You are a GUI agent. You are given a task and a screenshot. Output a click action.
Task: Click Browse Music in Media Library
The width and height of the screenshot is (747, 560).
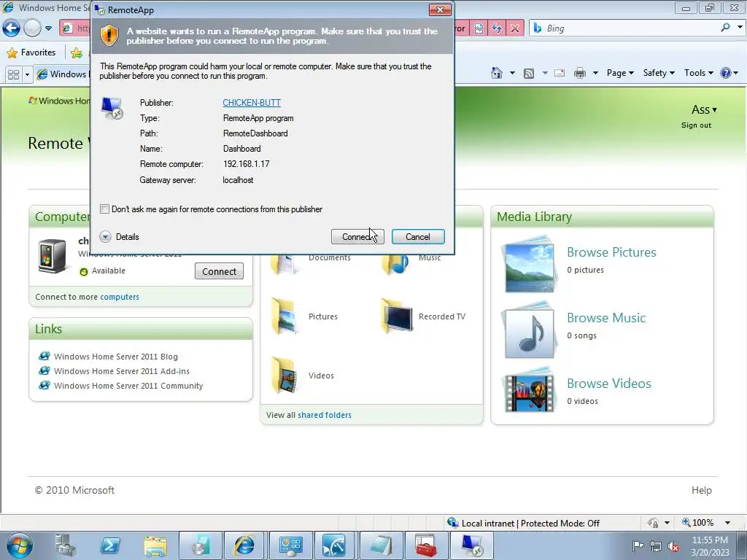point(606,318)
